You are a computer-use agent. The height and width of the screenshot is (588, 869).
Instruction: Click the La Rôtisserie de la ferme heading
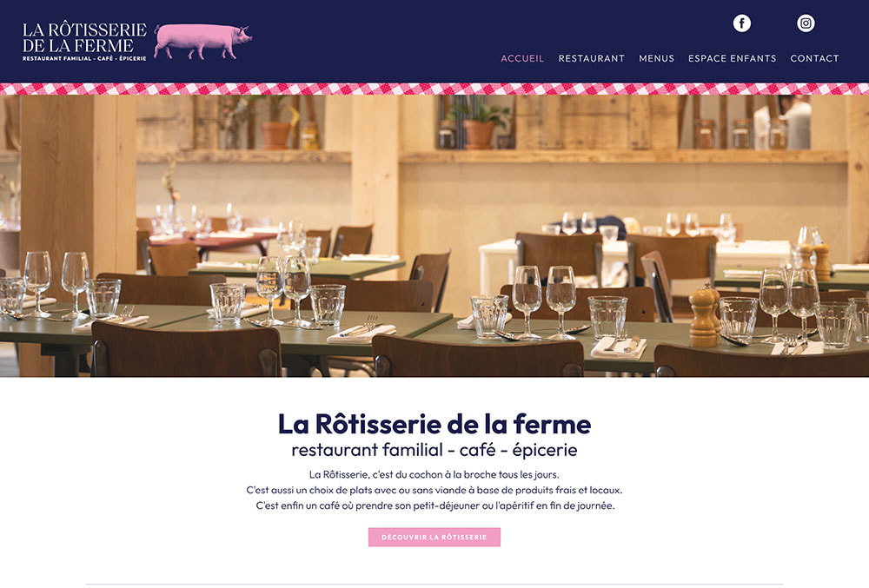[x=434, y=424]
